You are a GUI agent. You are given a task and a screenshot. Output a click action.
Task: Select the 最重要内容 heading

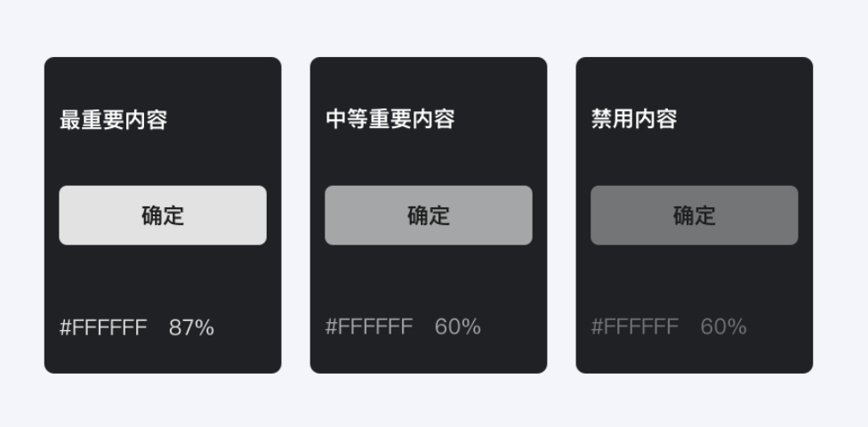point(113,120)
